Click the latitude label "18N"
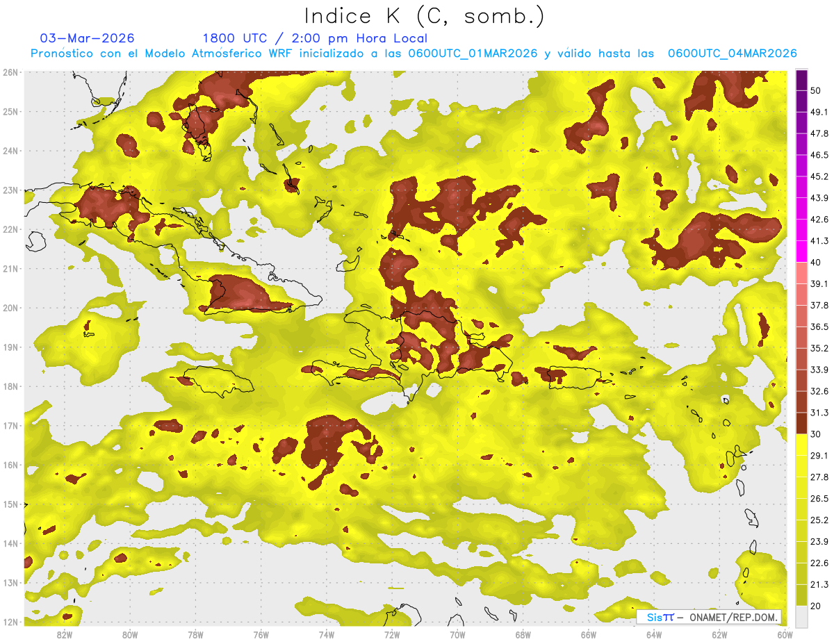The width and height of the screenshot is (834, 644). point(10,387)
